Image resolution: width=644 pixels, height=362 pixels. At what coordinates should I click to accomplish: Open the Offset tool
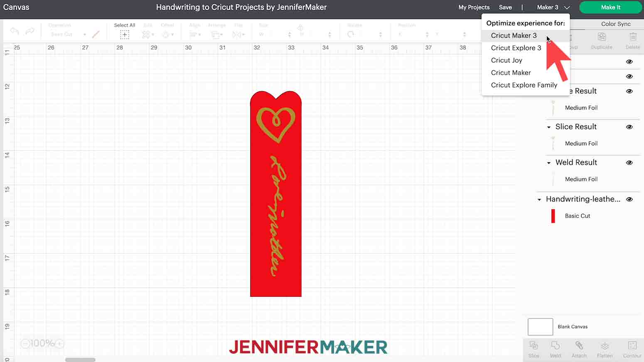coord(167,35)
